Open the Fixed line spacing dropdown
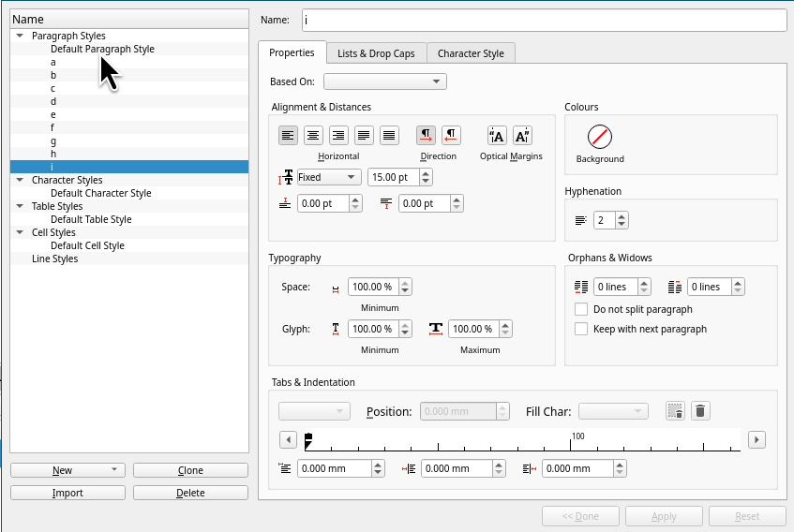Viewport: 794px width, 532px height. click(x=328, y=177)
